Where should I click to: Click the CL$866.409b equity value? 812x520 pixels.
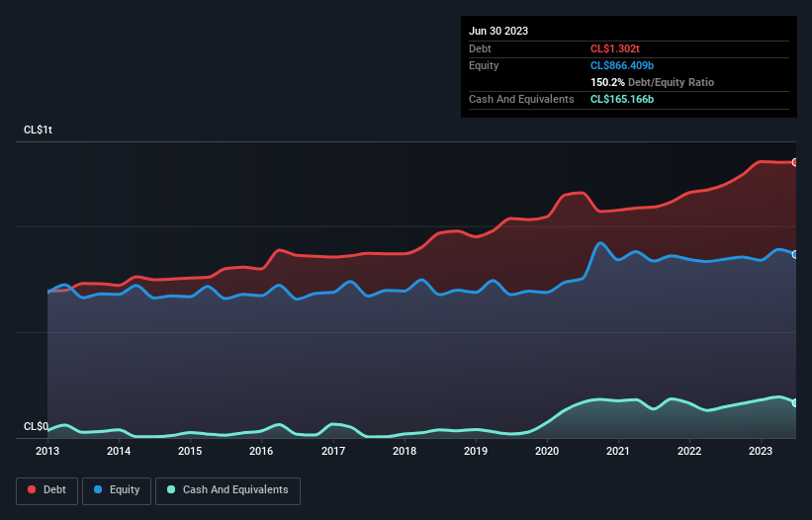click(x=622, y=65)
